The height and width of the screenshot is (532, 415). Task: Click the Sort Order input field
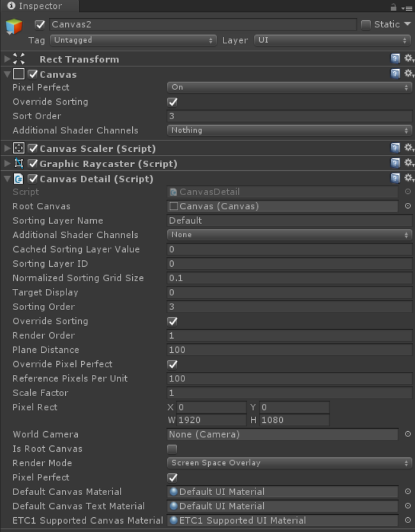tap(289, 116)
